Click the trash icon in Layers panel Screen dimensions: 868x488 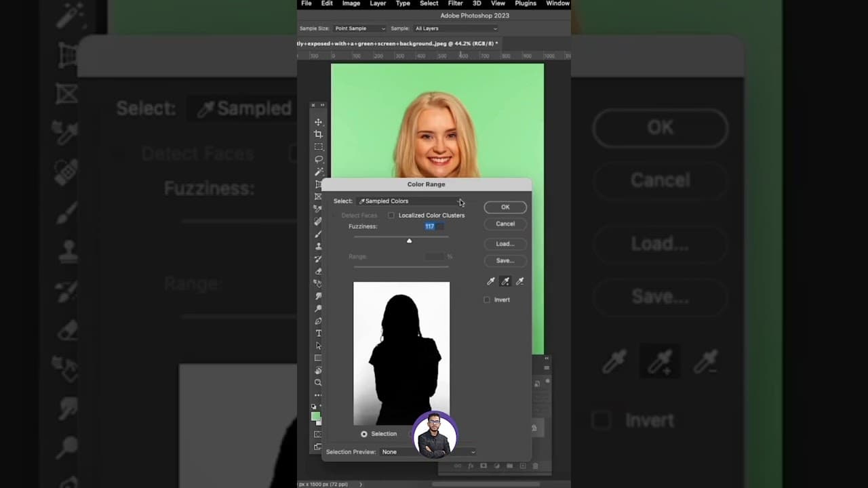point(535,466)
